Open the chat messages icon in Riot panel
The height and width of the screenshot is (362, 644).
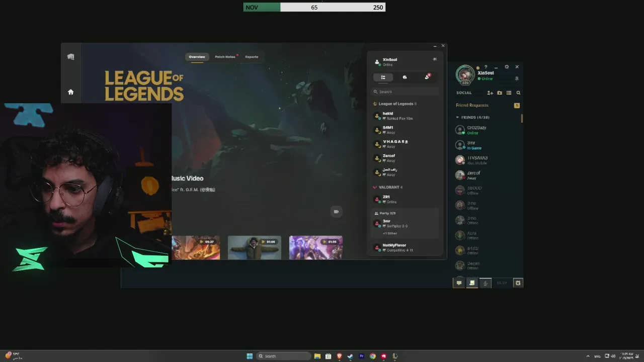pos(405,77)
